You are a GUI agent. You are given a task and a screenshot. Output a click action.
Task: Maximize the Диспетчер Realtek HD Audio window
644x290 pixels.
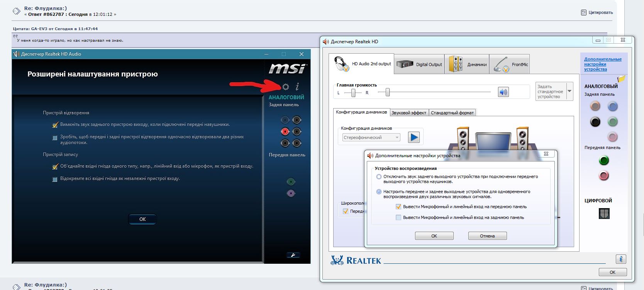284,54
